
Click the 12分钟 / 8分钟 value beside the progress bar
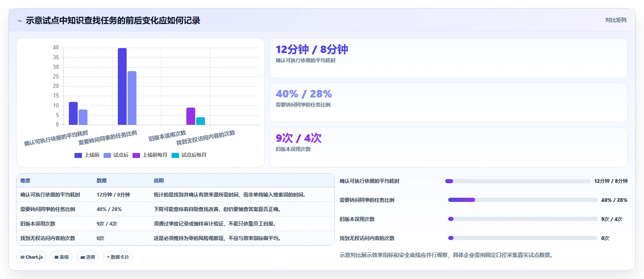(611, 181)
